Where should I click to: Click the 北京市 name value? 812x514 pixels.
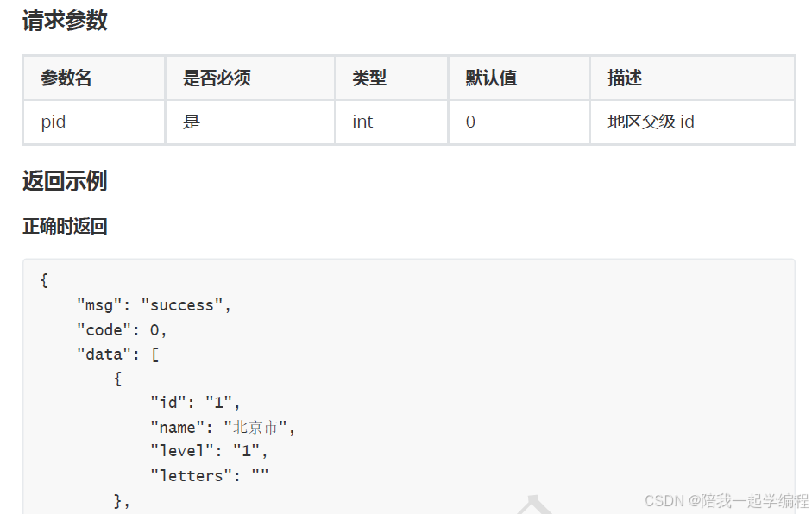point(259,426)
